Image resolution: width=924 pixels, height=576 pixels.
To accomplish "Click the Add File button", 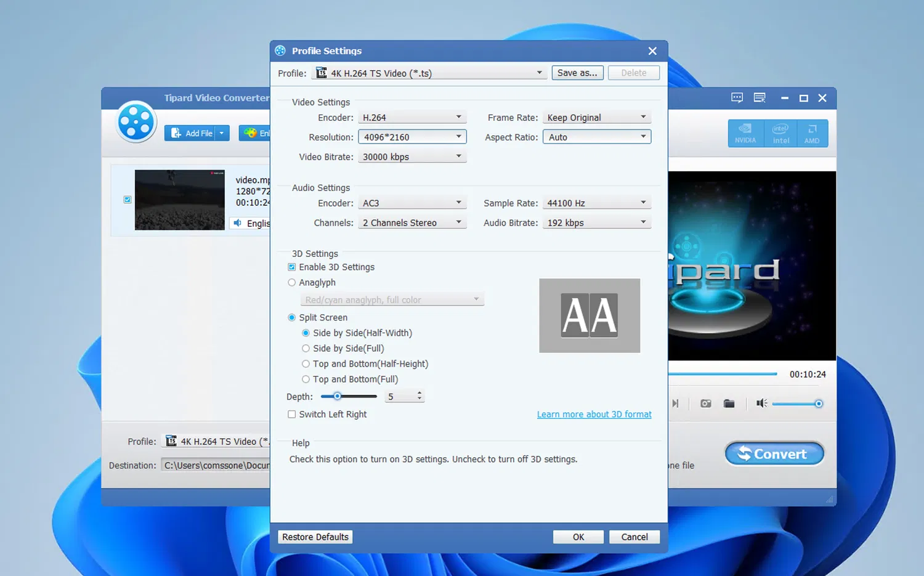I will [x=190, y=133].
